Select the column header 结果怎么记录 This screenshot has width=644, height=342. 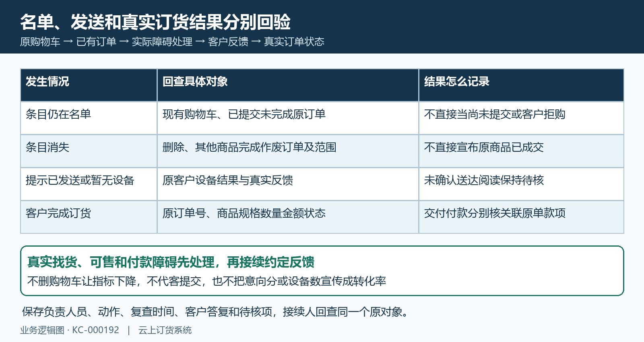pyautogui.click(x=521, y=85)
